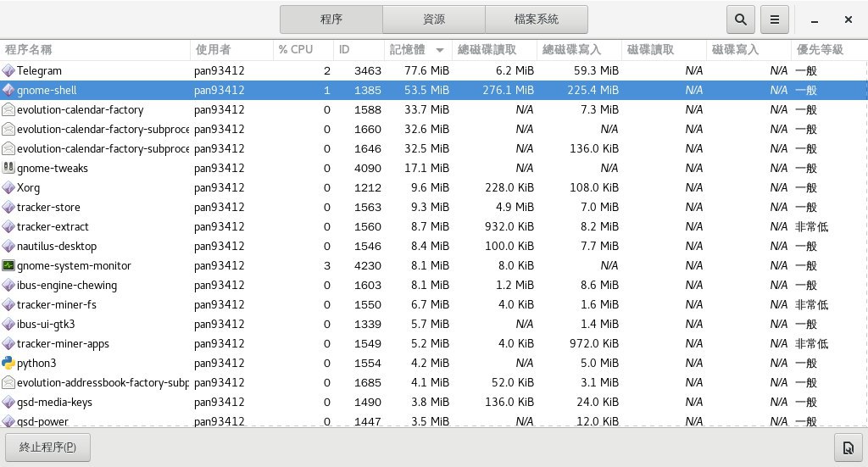Viewport: 868px width, 467px height.
Task: Click the Telegram process icon
Action: [8, 70]
